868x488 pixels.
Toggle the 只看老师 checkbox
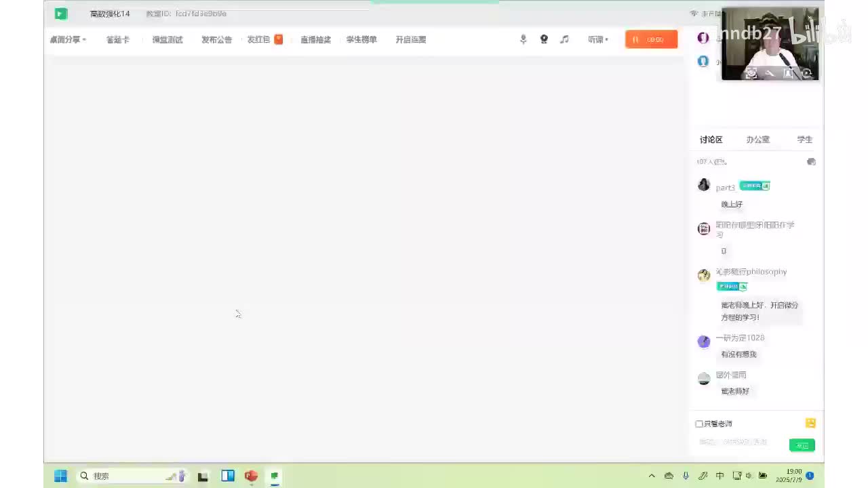(x=699, y=424)
